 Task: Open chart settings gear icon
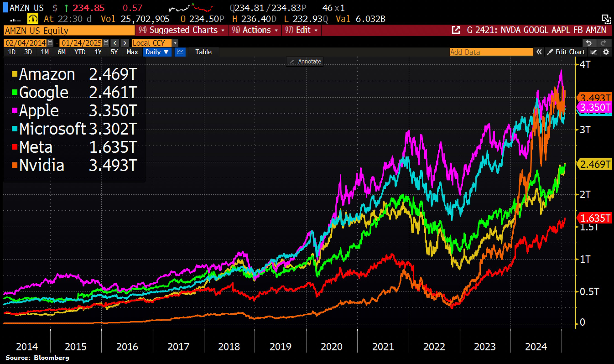coord(606,52)
